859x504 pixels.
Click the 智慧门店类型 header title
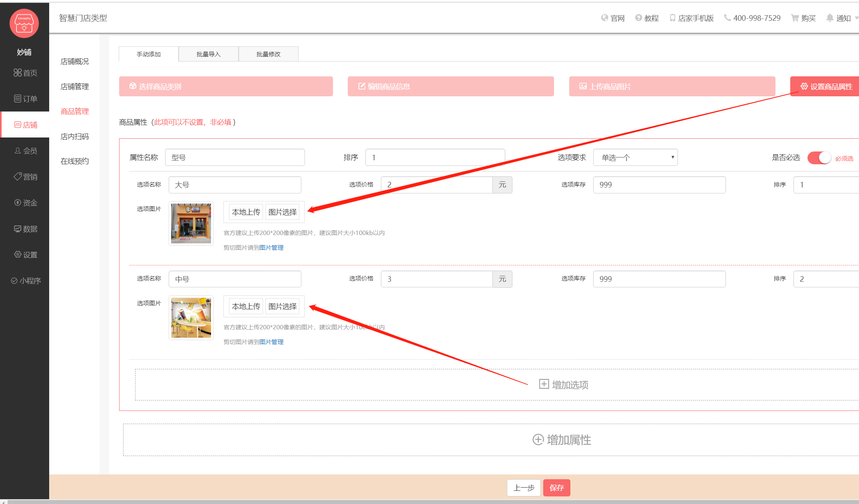tap(83, 18)
